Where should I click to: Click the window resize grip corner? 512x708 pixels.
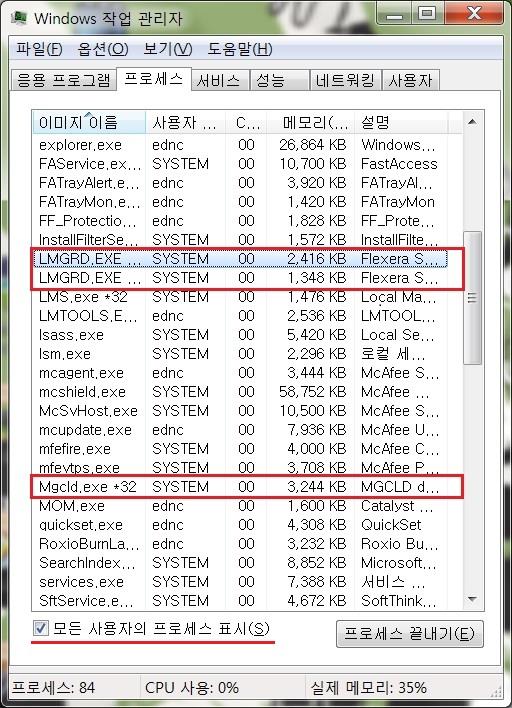pos(497,690)
